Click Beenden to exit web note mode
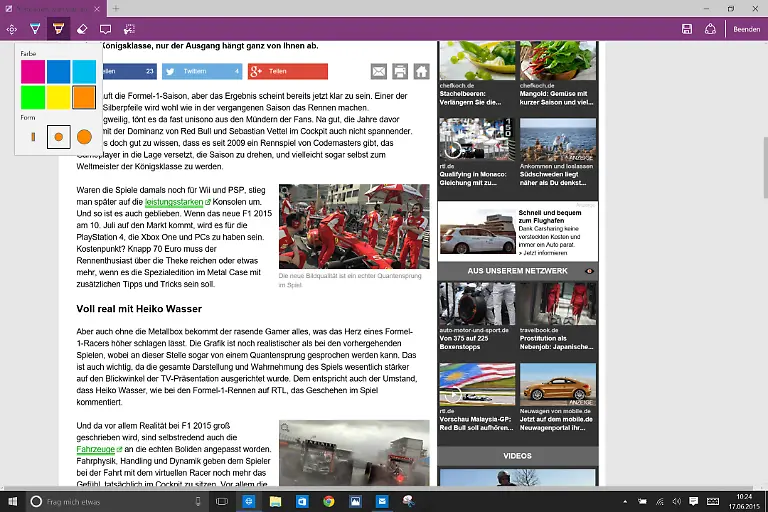 click(746, 29)
